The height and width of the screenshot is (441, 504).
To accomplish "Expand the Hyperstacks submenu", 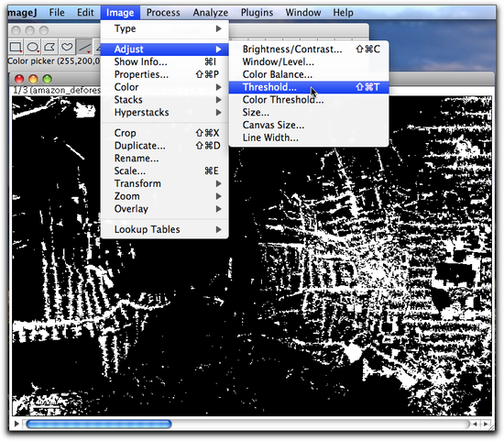I will (x=165, y=112).
